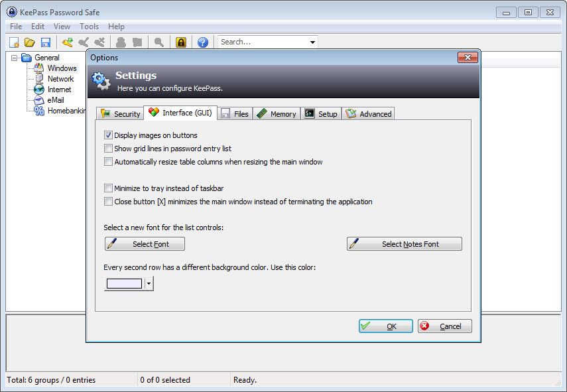This screenshot has height=392, width=567.
Task: Enable automatic resize of table columns
Action: click(x=108, y=162)
